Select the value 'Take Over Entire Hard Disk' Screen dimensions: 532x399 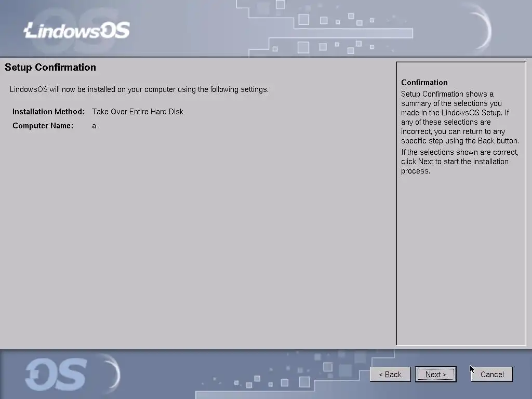click(137, 112)
